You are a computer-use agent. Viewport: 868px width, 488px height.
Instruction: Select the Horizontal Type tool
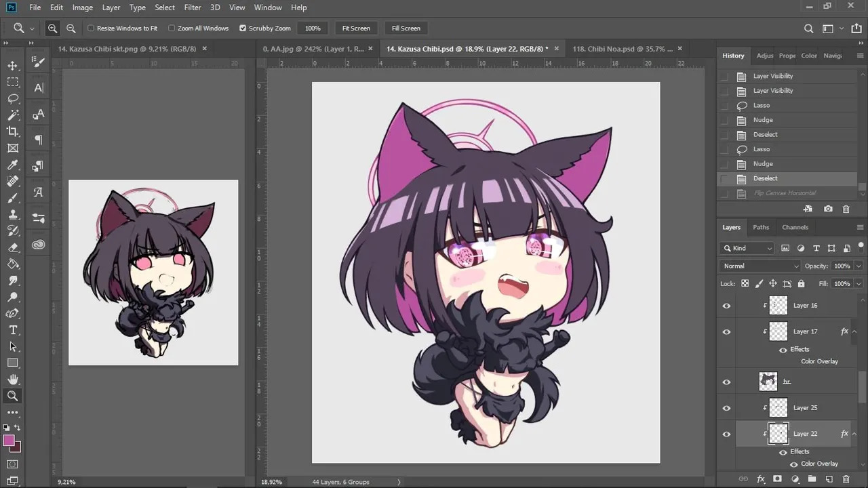pyautogui.click(x=12, y=330)
